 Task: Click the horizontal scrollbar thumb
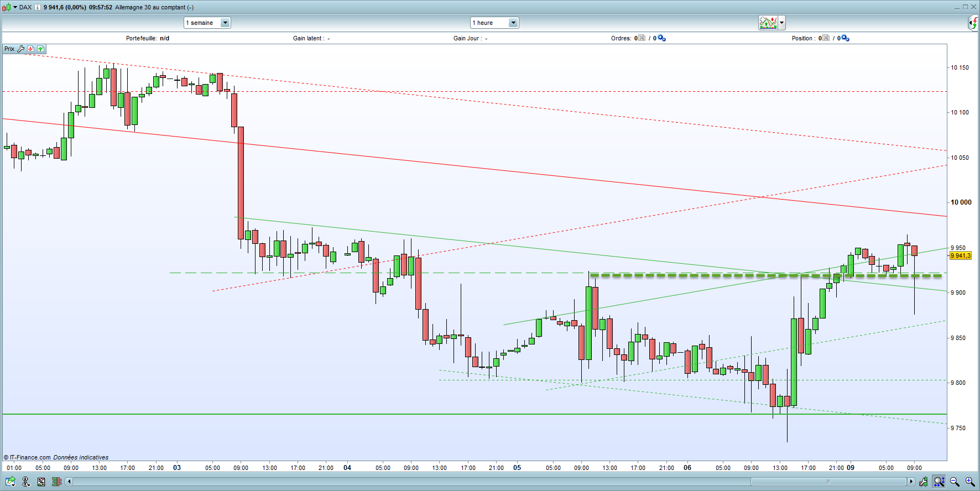pyautogui.click(x=828, y=482)
